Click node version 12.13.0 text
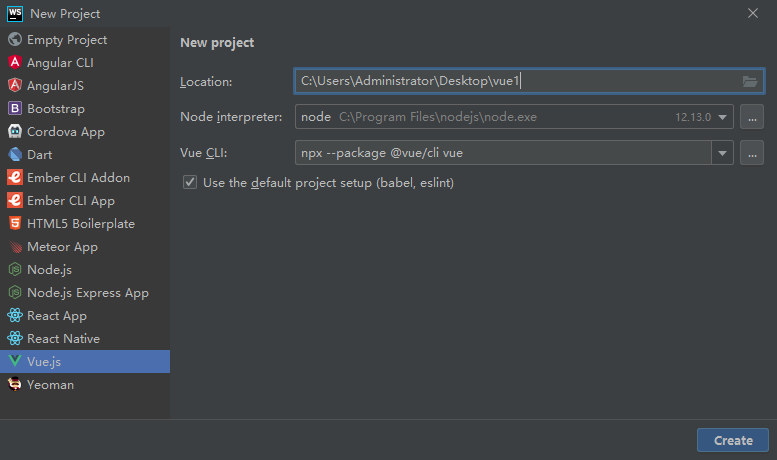The width and height of the screenshot is (777, 460). coord(693,117)
